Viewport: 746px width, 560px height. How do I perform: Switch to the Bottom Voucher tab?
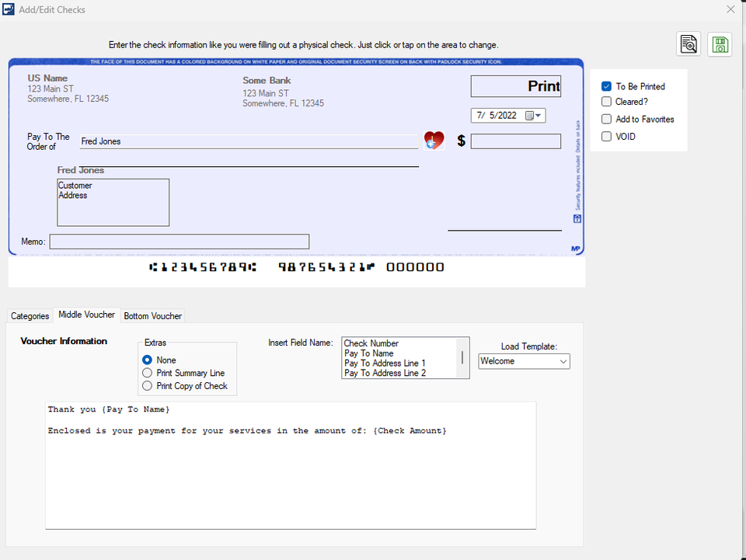[152, 315]
